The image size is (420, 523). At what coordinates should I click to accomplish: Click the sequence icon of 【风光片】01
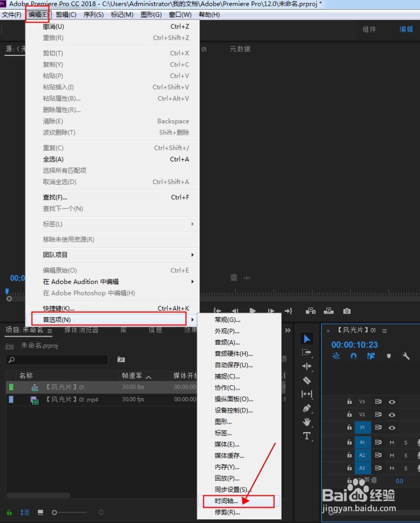click(34, 387)
